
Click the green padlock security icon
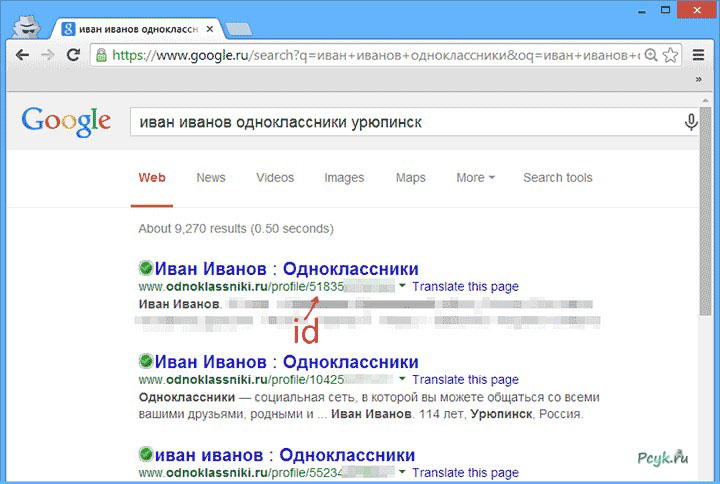point(100,54)
